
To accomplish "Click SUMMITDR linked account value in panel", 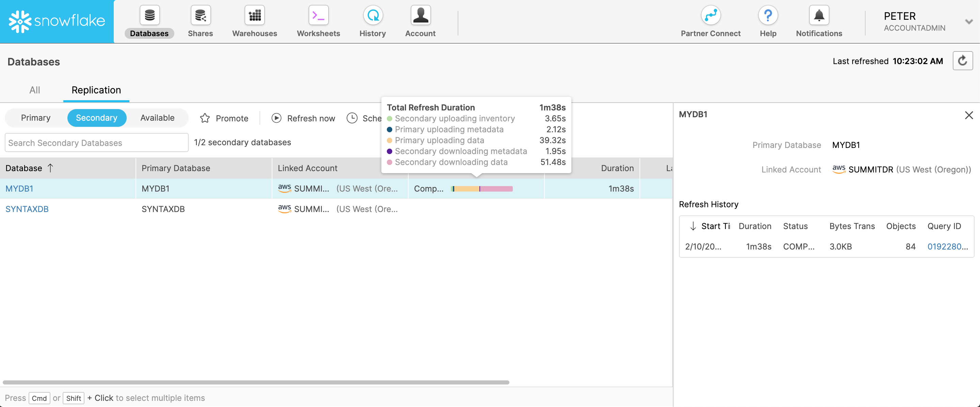I will [870, 169].
